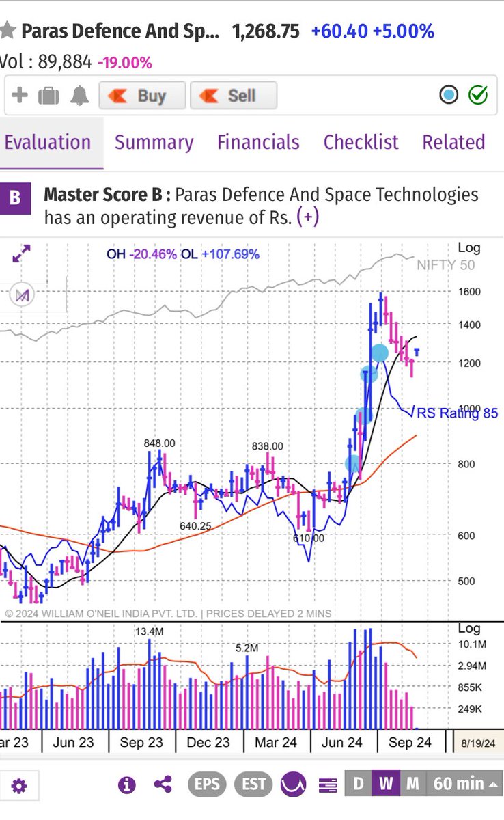Select the Monthly M timeframe
The width and height of the screenshot is (504, 820).
(x=412, y=784)
